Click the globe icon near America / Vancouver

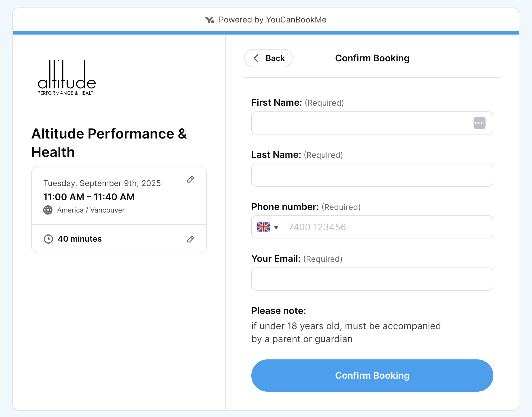click(48, 210)
